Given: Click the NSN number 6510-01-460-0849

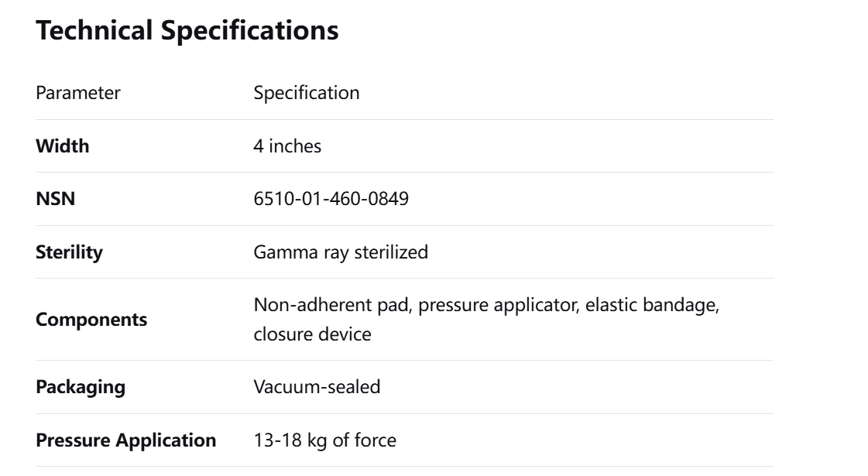Looking at the screenshot, I should coord(331,199).
